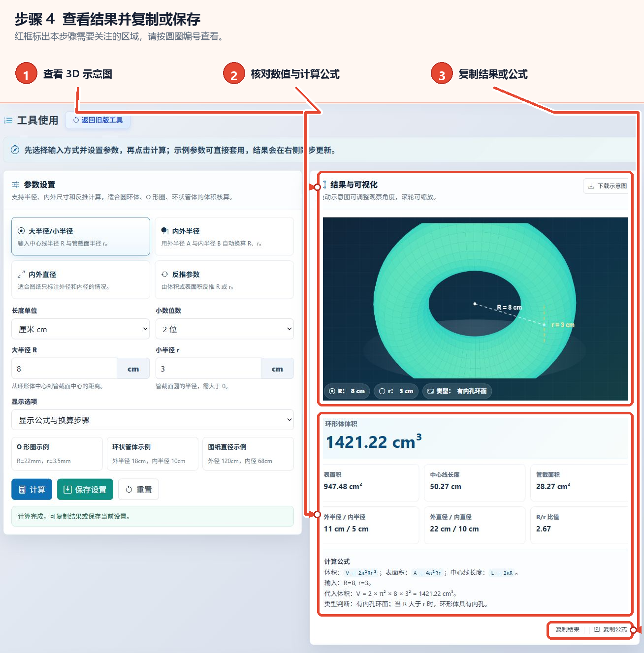
Task: Choose the 内外直径 input mode card
Action: click(x=81, y=280)
